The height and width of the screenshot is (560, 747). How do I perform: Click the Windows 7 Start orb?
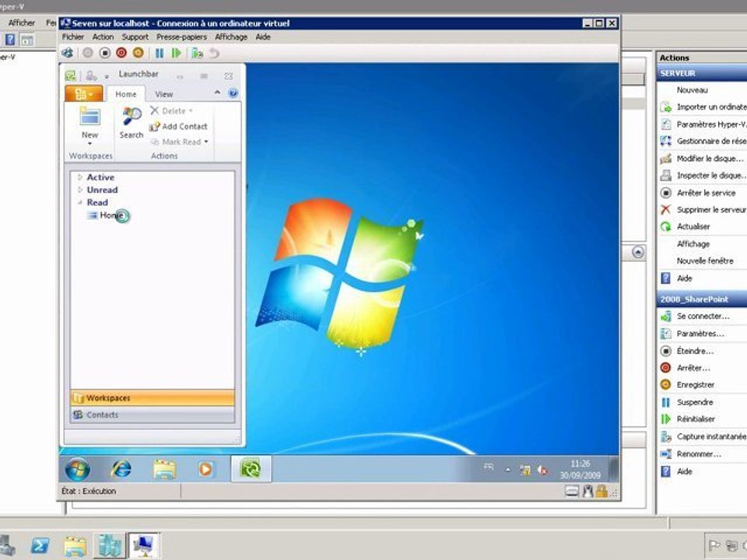click(x=77, y=469)
